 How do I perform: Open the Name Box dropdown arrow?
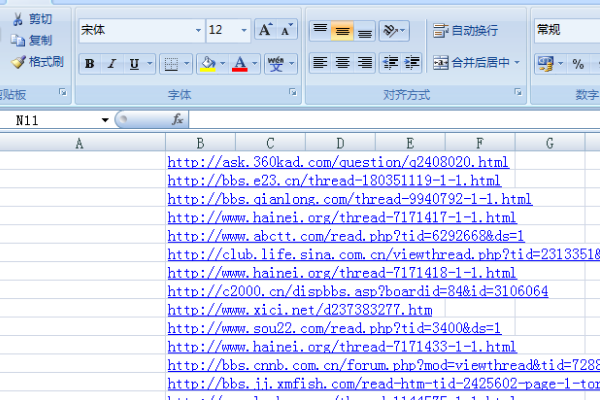tap(105, 120)
